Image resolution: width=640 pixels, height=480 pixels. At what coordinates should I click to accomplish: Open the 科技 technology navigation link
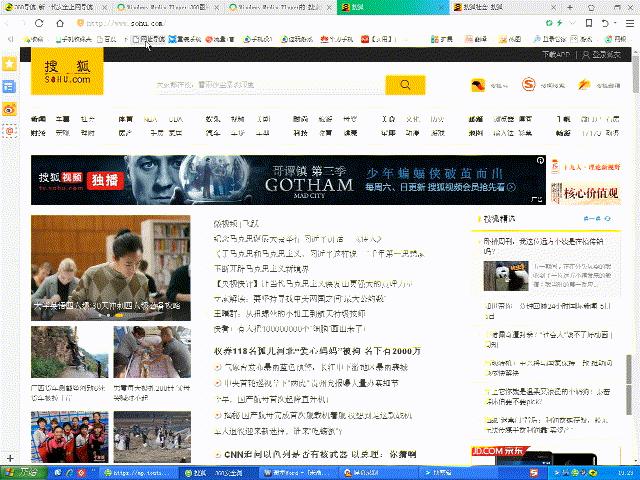(x=300, y=133)
